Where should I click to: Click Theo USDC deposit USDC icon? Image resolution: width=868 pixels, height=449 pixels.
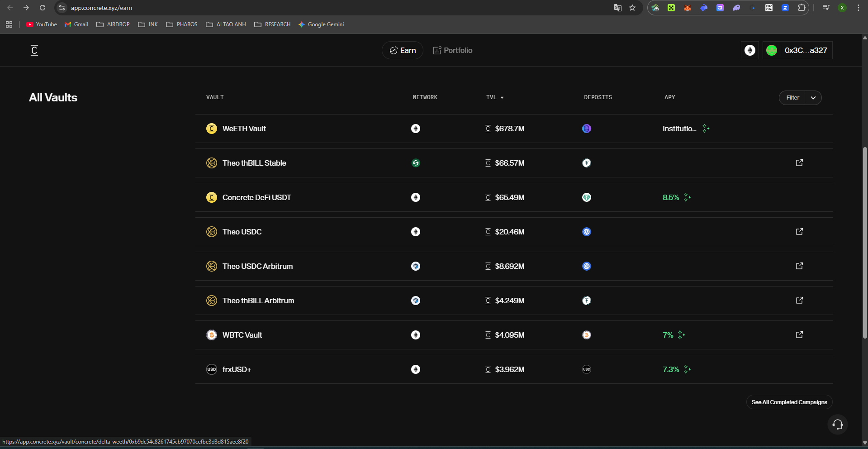pos(587,232)
